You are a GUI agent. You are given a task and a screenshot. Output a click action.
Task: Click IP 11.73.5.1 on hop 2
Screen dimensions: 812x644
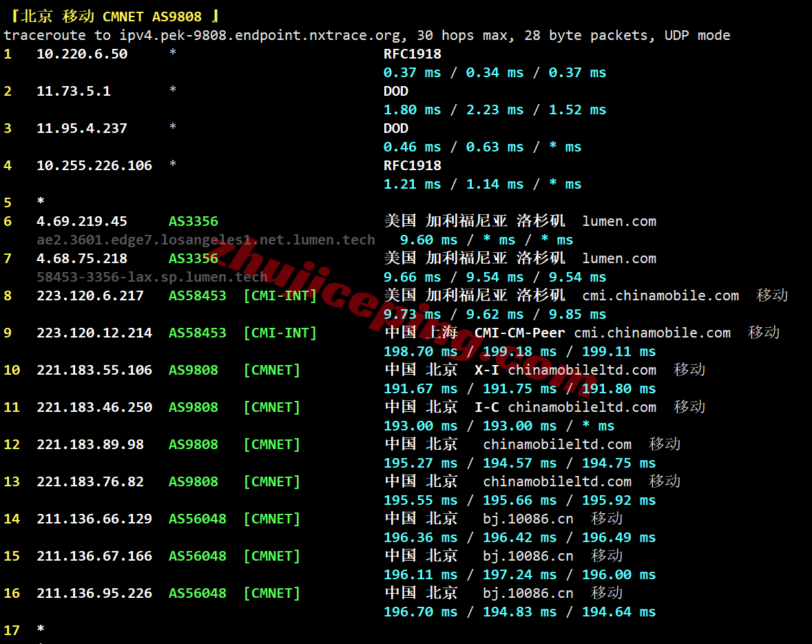click(x=74, y=91)
